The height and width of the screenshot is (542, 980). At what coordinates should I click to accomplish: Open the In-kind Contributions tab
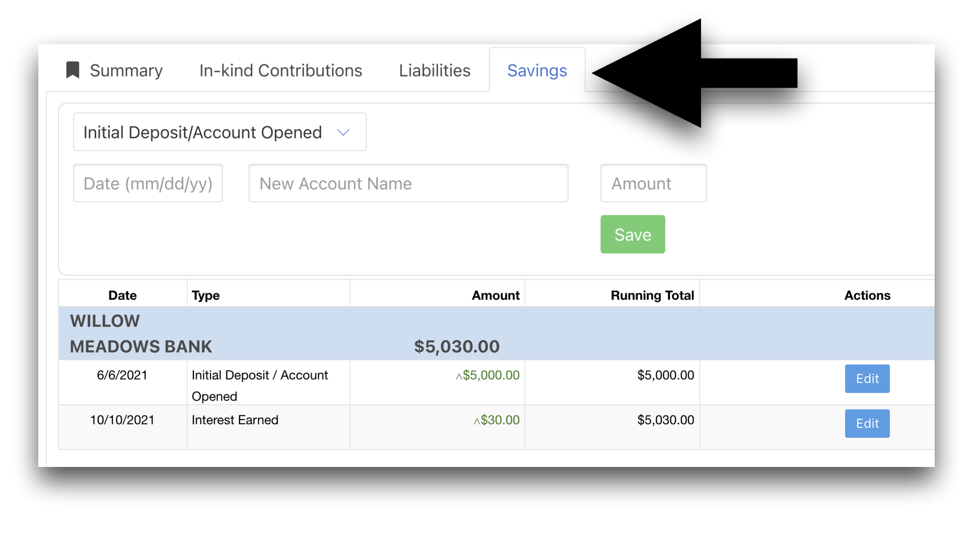pyautogui.click(x=281, y=71)
